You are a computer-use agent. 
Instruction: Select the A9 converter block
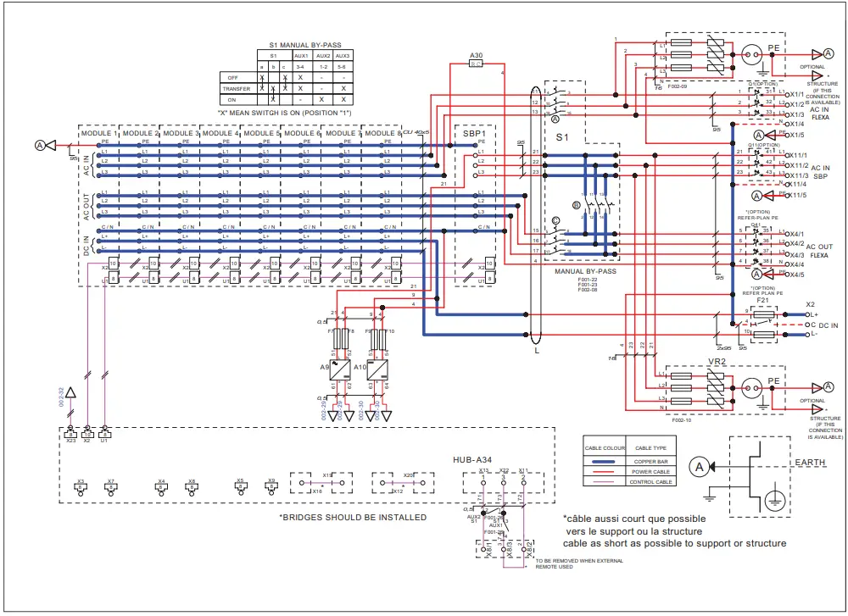339,369
